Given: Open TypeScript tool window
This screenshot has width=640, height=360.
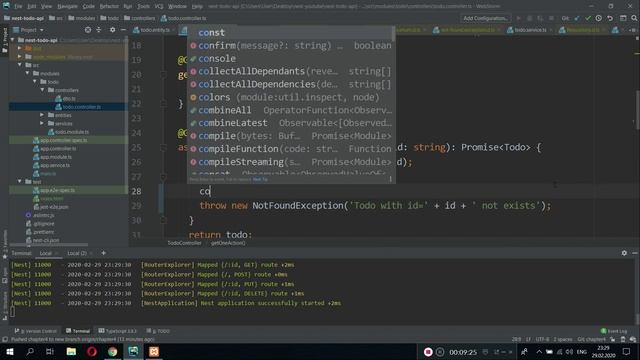Looking at the screenshot, I should [x=118, y=331].
